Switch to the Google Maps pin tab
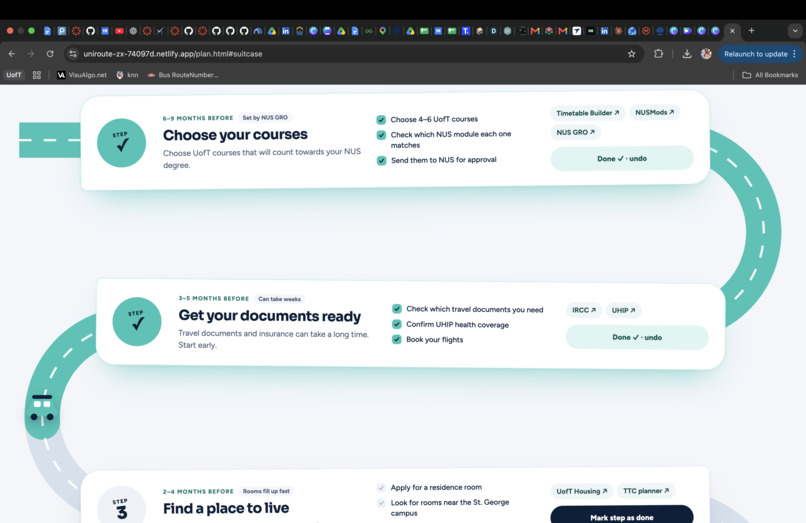Image resolution: width=806 pixels, height=523 pixels. pyautogui.click(x=382, y=31)
